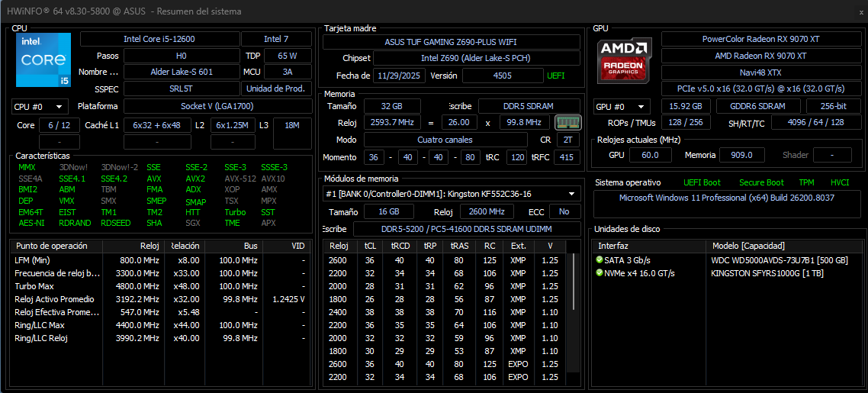The width and height of the screenshot is (868, 393).
Task: Click the tCL column header in timings table
Action: (x=371, y=246)
